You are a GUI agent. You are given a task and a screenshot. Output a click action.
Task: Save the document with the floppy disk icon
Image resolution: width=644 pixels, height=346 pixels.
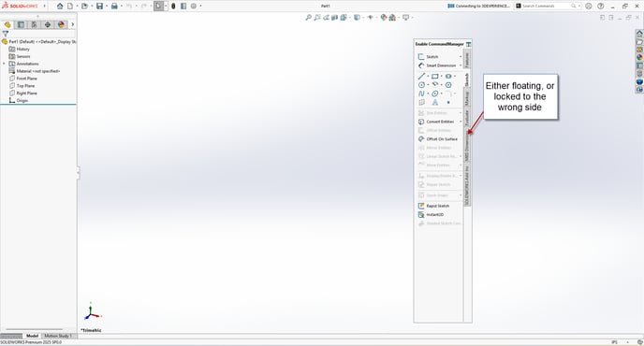(100, 7)
